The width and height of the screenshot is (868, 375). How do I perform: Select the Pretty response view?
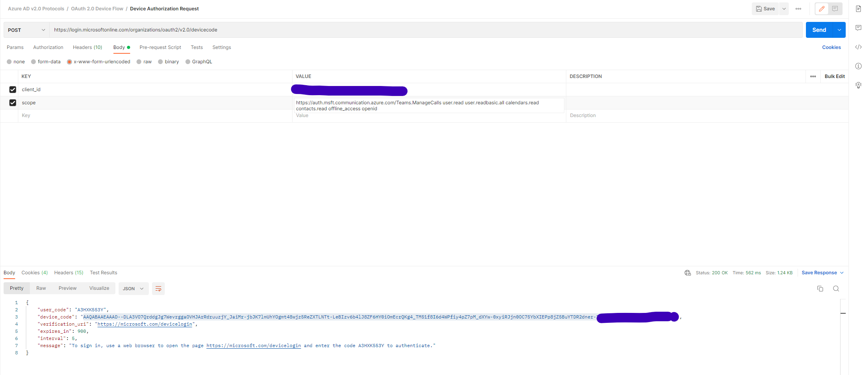click(17, 288)
